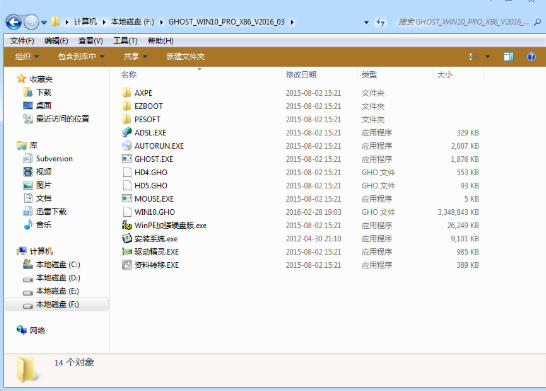Expand arrow after 本地磁盘 (F:) breadcrumb

click(x=161, y=22)
